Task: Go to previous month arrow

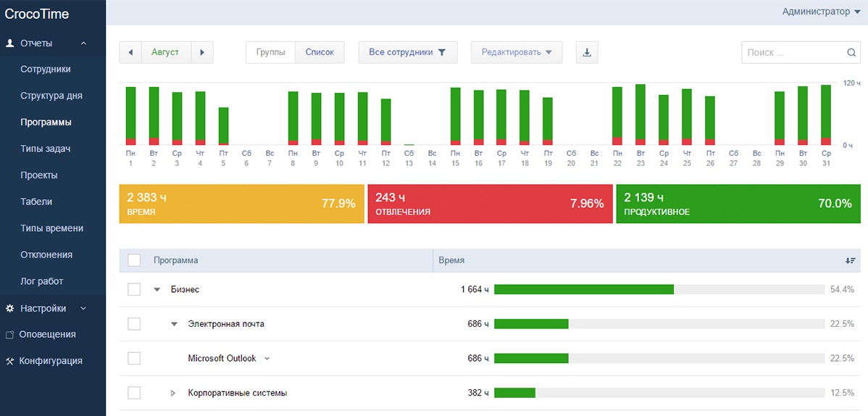Action: click(x=130, y=52)
